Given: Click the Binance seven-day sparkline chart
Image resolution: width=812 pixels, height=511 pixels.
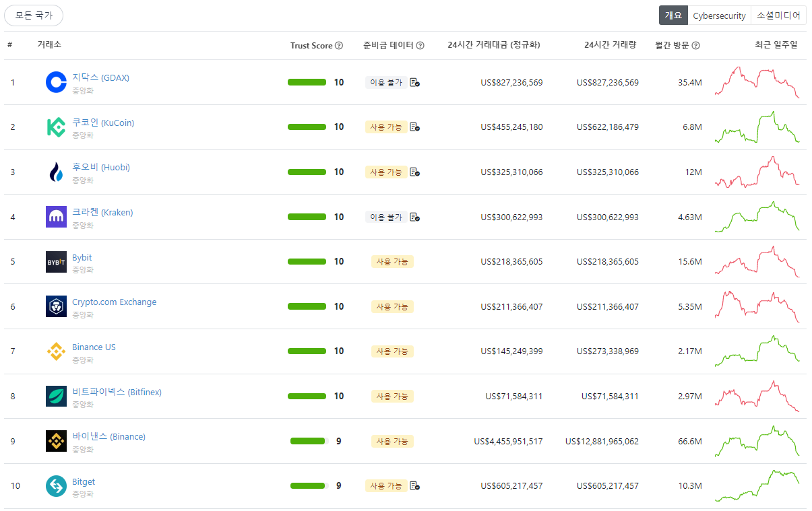Looking at the screenshot, I should pyautogui.click(x=757, y=441).
